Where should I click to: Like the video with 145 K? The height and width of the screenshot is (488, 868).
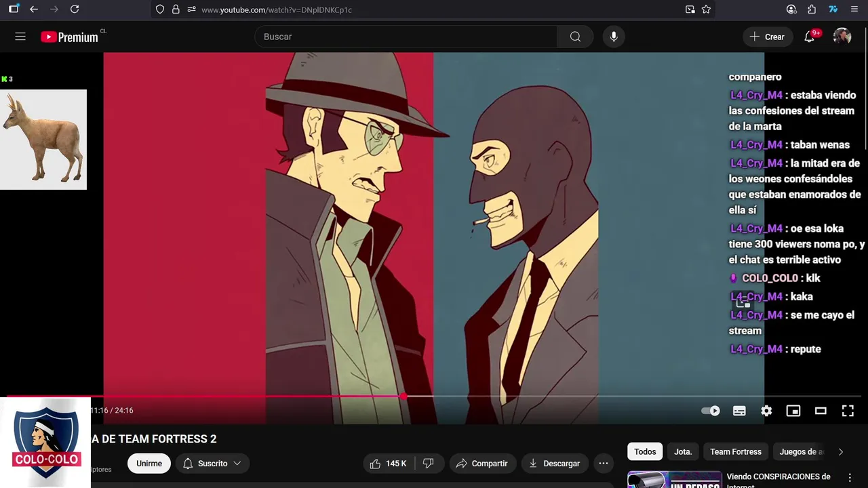point(389,464)
